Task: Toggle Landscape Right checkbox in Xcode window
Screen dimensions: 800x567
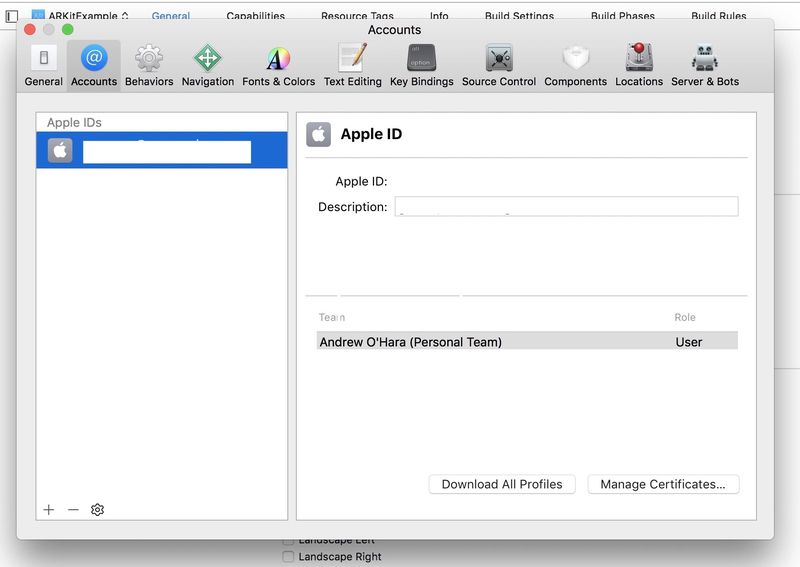Action: click(288, 556)
